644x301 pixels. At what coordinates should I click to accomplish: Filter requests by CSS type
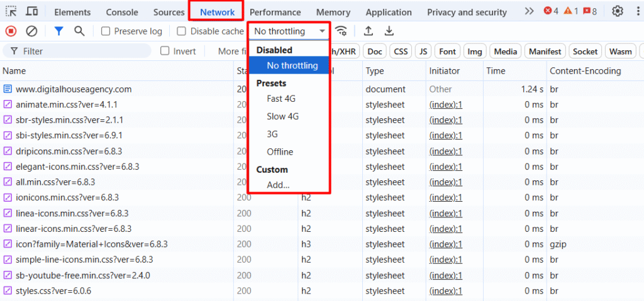(x=401, y=52)
